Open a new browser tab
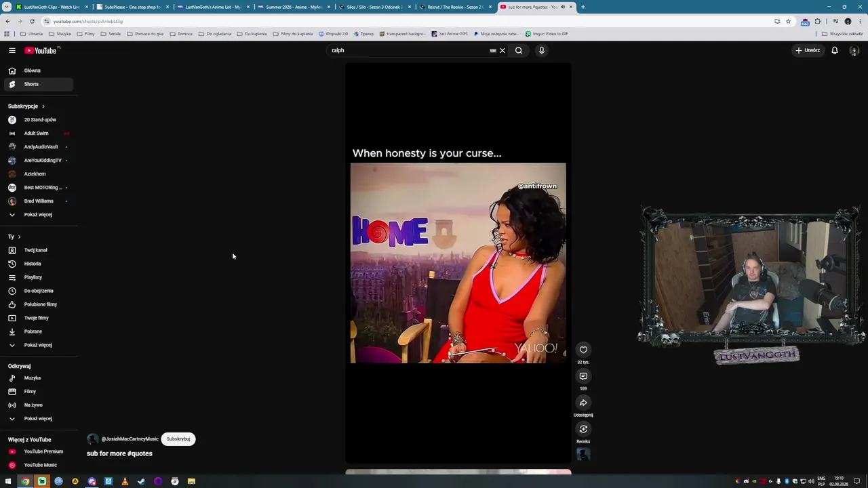 583,7
